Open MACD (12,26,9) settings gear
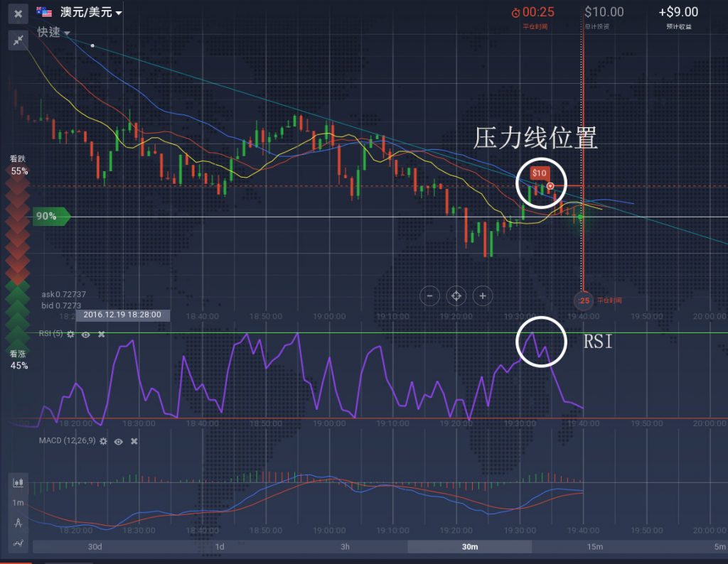Image resolution: width=728 pixels, height=564 pixels. coord(103,441)
